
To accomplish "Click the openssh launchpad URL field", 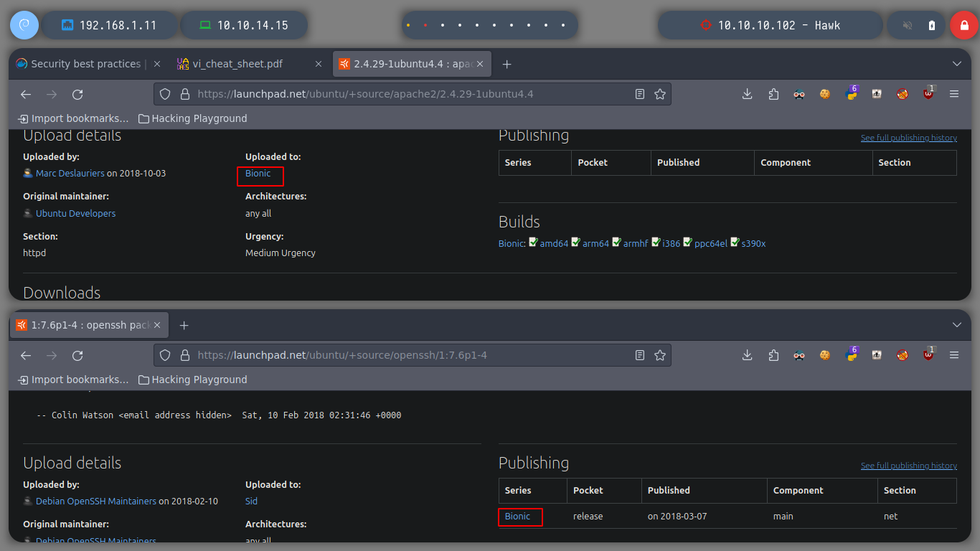I will [x=413, y=355].
